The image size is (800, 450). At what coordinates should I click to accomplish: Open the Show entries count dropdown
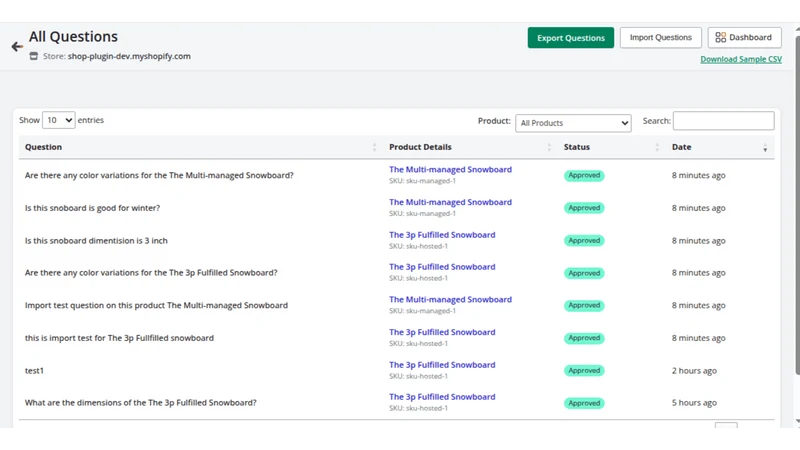(x=59, y=120)
